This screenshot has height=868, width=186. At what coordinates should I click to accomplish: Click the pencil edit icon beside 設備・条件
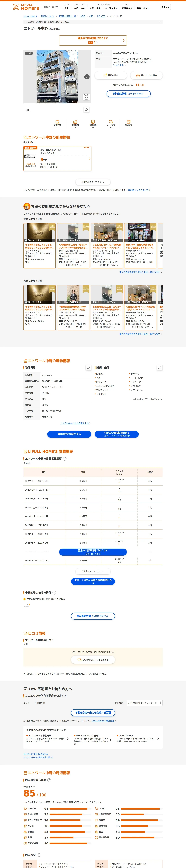[160, 368]
